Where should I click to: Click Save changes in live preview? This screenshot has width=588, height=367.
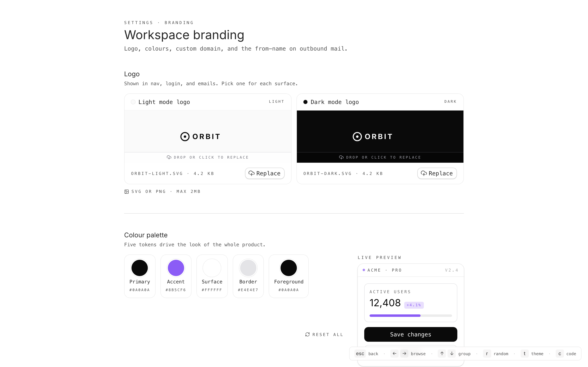(x=410, y=334)
